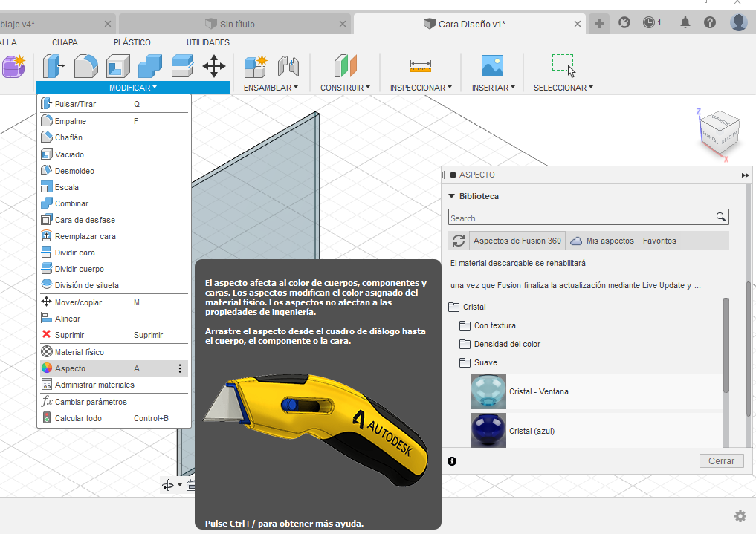Select Desmoldeo menu entry
Screen dimensions: 756x534
(114, 171)
